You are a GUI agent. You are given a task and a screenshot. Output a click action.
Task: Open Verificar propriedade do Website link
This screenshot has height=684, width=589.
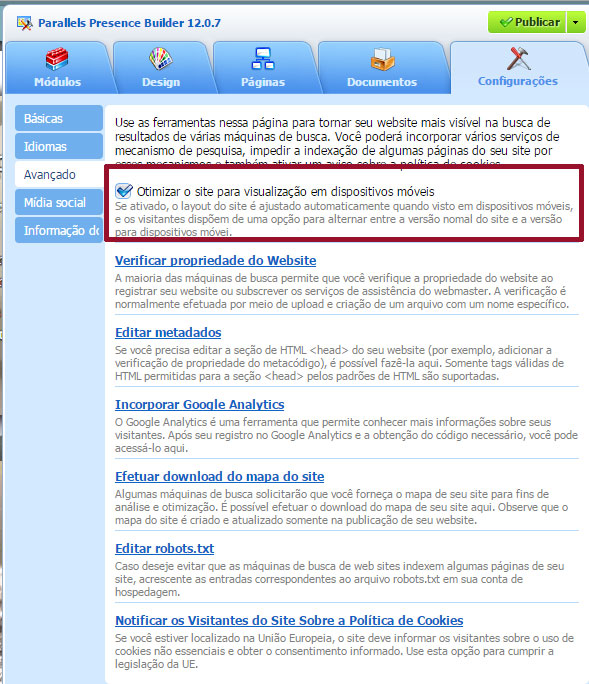click(216, 260)
